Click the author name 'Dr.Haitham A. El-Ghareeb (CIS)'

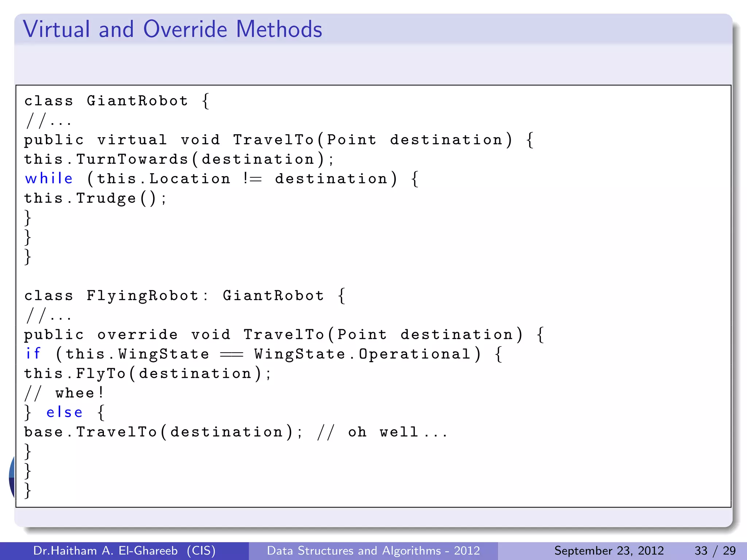point(124,551)
